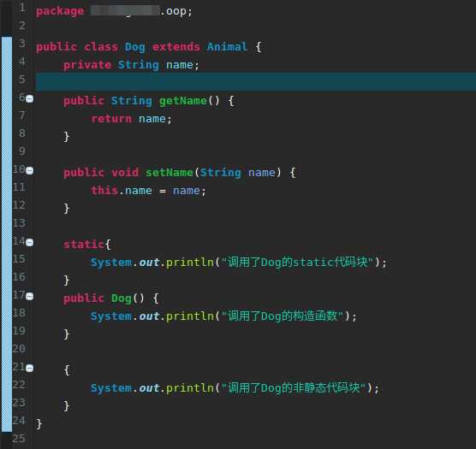The height and width of the screenshot is (449, 476).
Task: Collapse the non-static block fold on line 21
Action: 30,368
